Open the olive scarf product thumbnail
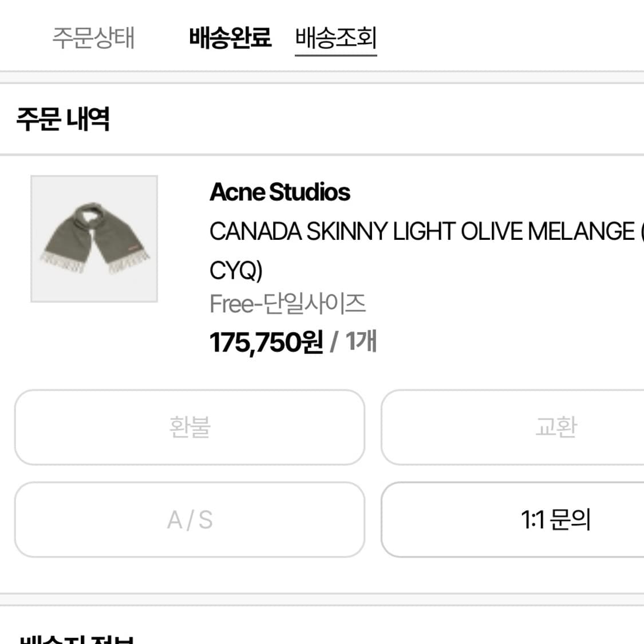The height and width of the screenshot is (644, 644). click(94, 239)
